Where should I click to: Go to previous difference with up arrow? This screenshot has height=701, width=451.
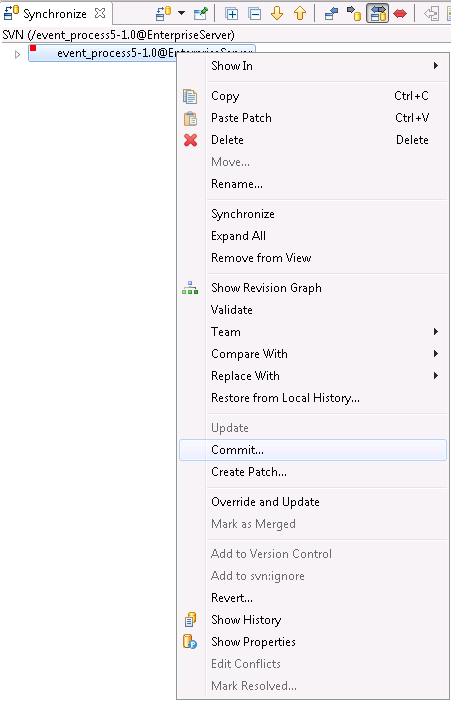[x=300, y=14]
